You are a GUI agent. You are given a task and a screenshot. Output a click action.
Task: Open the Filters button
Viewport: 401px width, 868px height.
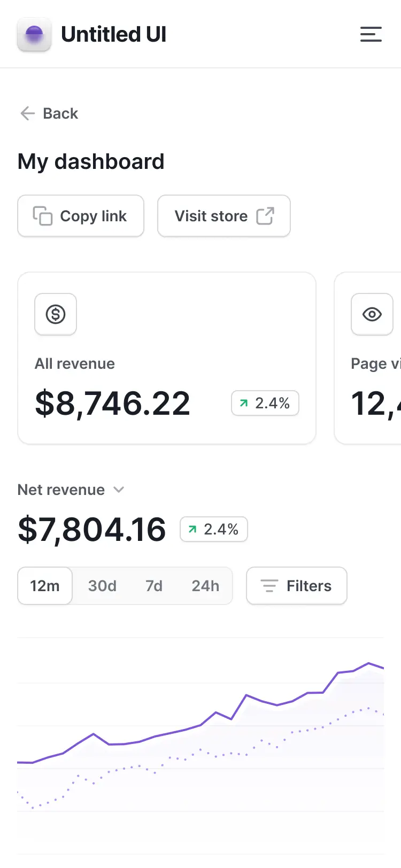tap(297, 586)
